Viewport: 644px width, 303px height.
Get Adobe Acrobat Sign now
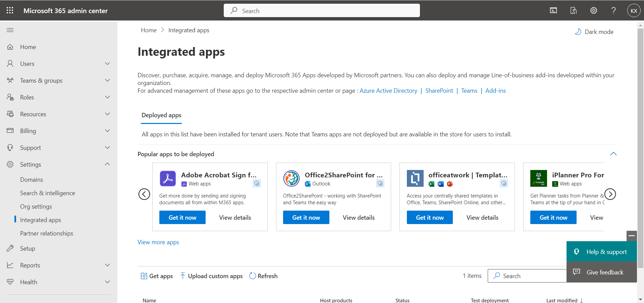click(x=182, y=217)
